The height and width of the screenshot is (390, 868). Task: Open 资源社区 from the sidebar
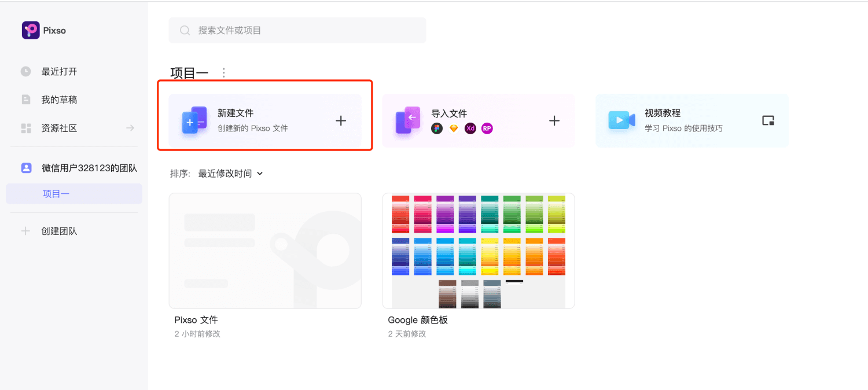pos(59,128)
